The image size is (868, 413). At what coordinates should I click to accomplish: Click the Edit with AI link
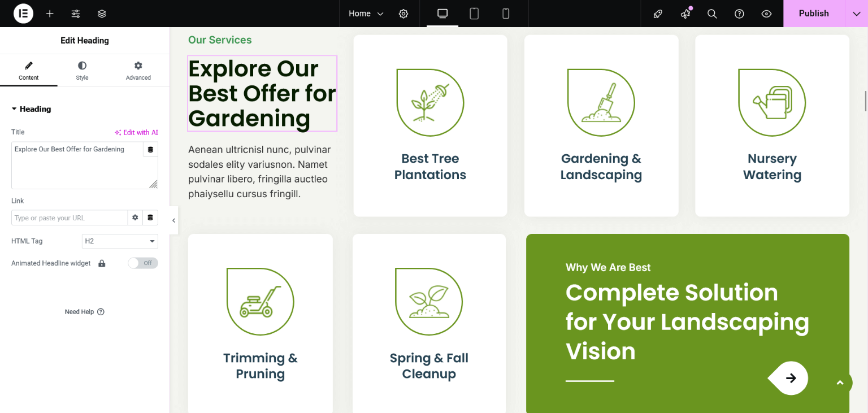[136, 133]
